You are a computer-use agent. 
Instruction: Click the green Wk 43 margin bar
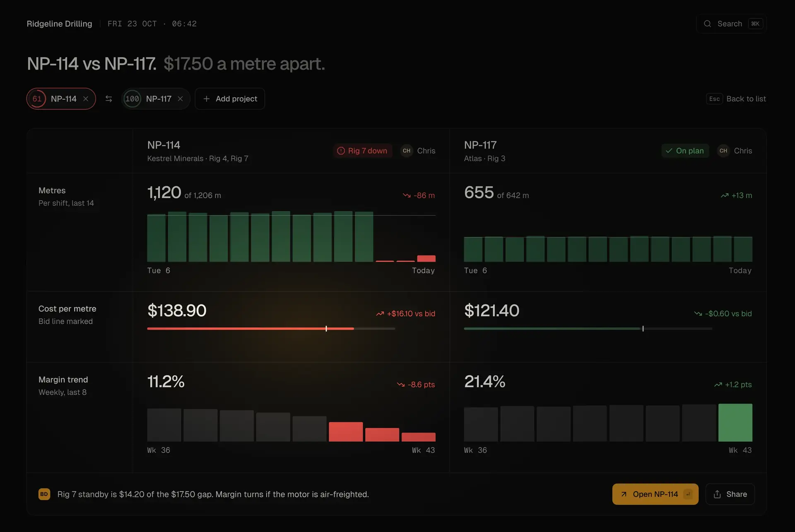(735, 422)
